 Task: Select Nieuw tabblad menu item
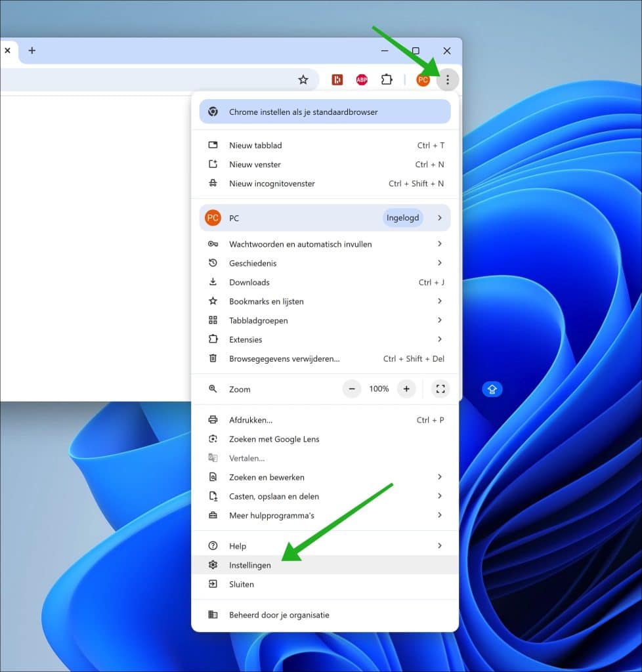coord(325,145)
